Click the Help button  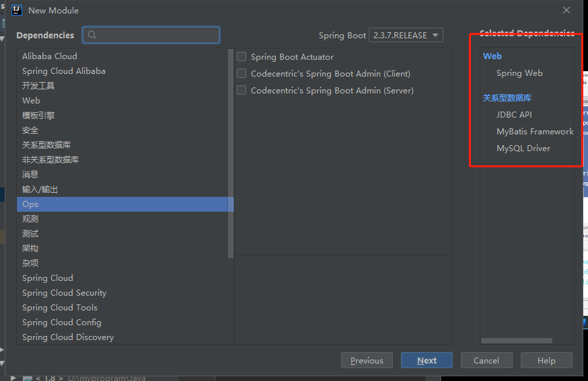coord(546,360)
